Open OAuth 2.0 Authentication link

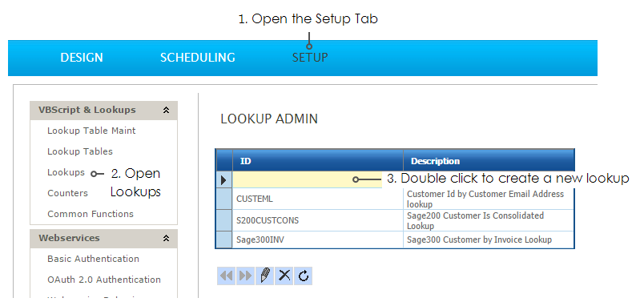[104, 280]
